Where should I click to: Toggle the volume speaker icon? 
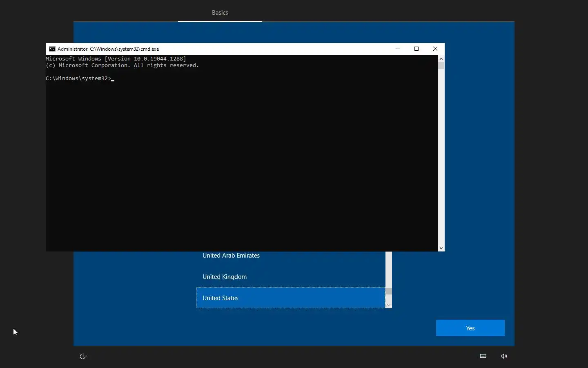[505, 356]
